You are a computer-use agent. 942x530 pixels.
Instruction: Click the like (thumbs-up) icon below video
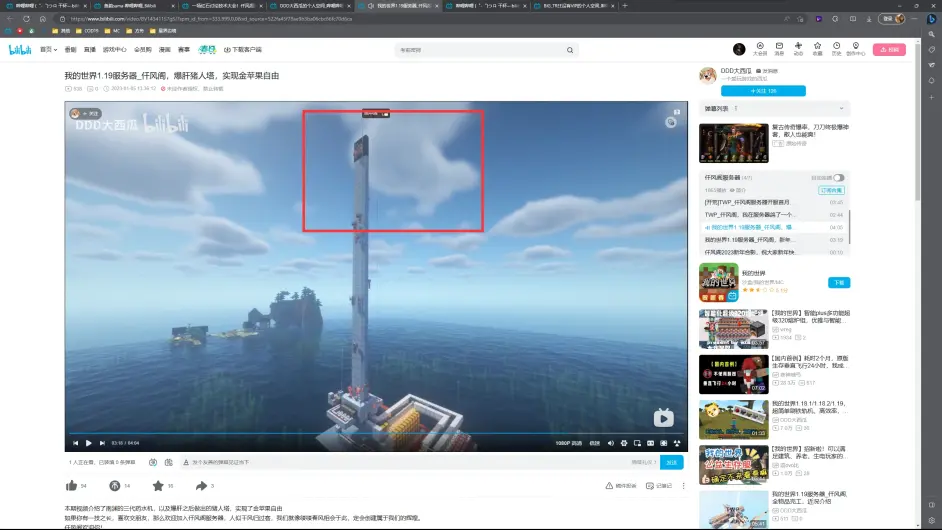(72, 485)
